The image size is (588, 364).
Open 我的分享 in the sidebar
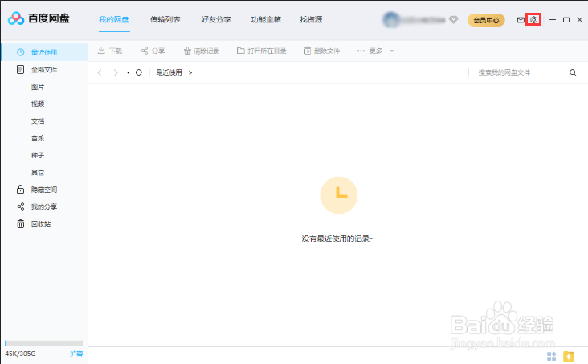click(x=44, y=207)
